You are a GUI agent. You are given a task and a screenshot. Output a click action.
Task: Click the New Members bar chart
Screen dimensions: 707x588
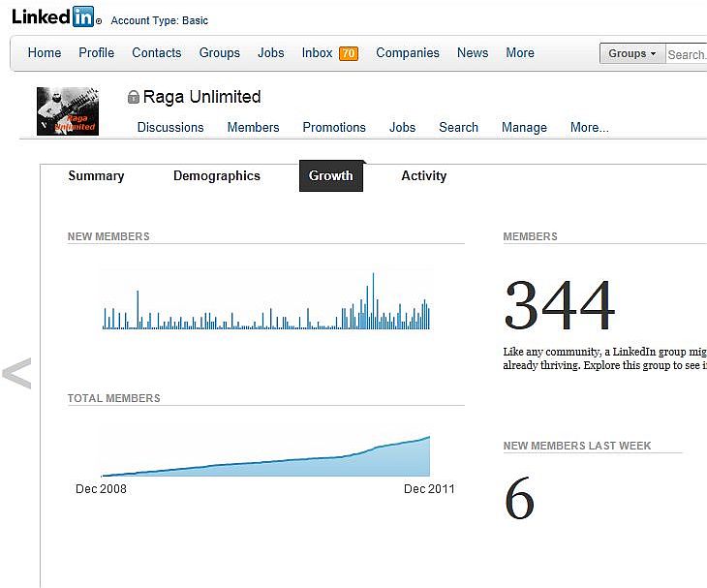(x=266, y=301)
